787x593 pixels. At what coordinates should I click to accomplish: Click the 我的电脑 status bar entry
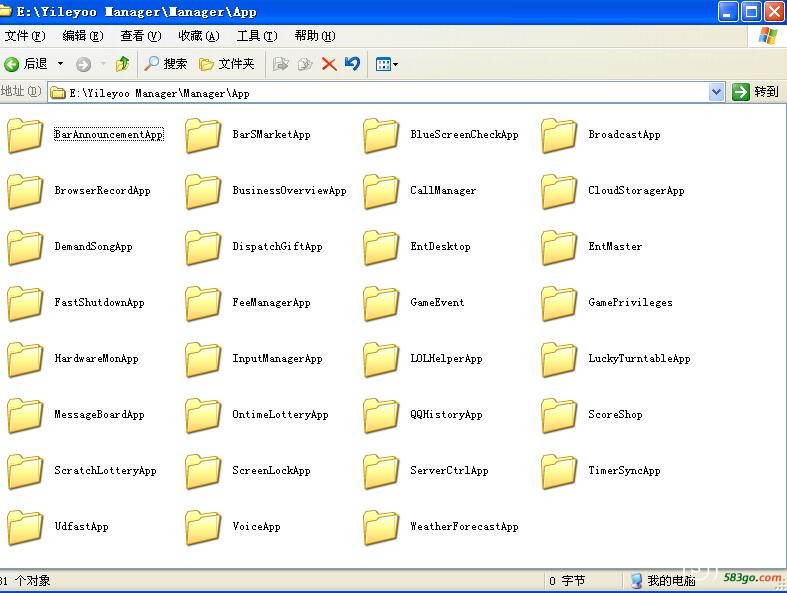coord(664,581)
